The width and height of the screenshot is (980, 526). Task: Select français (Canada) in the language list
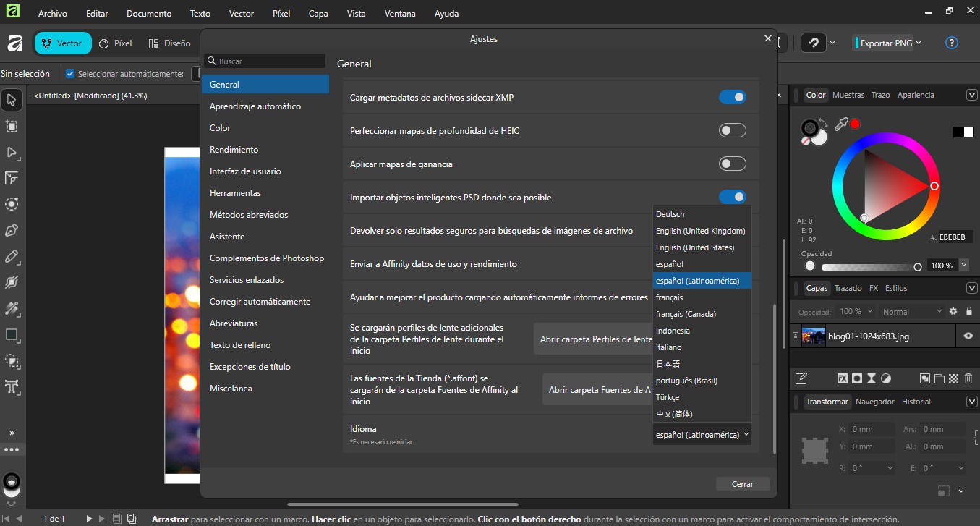(x=686, y=313)
